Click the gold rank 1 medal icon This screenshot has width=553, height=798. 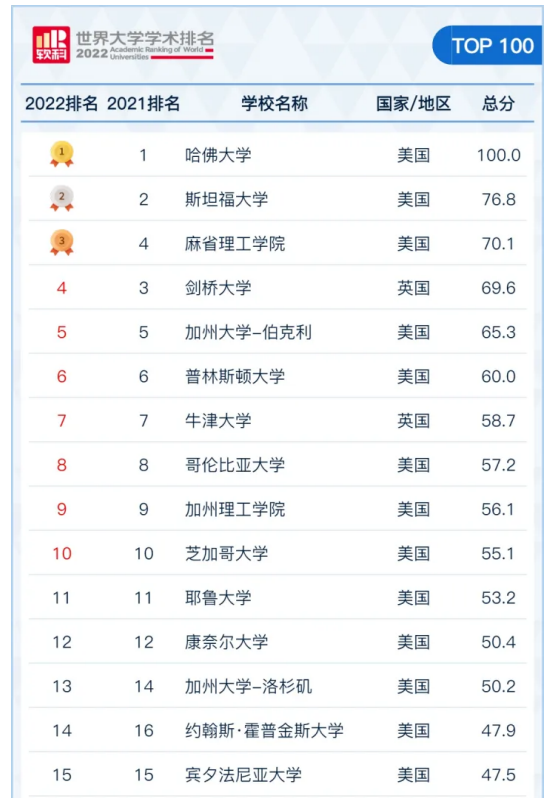pyautogui.click(x=62, y=154)
